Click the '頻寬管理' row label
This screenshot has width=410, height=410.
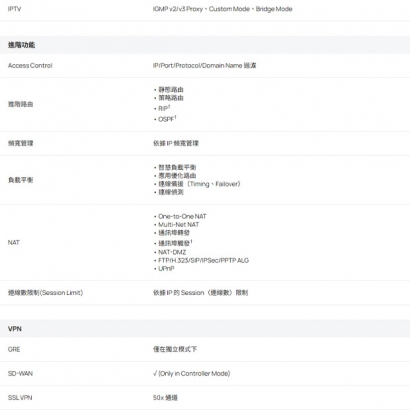pyautogui.click(x=20, y=143)
